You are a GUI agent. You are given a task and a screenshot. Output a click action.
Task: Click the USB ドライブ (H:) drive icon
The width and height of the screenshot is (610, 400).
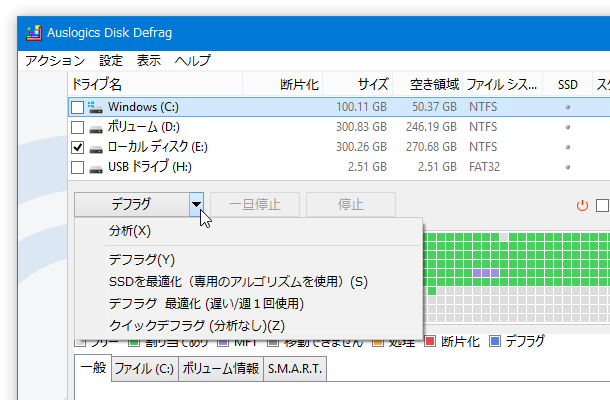96,169
